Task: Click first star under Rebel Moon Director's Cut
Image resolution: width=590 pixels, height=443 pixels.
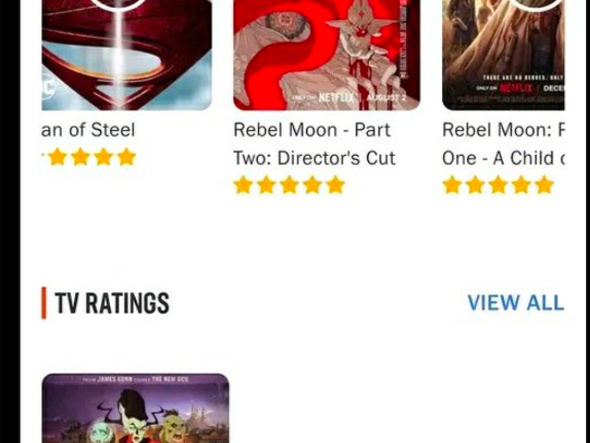Action: pyautogui.click(x=243, y=185)
